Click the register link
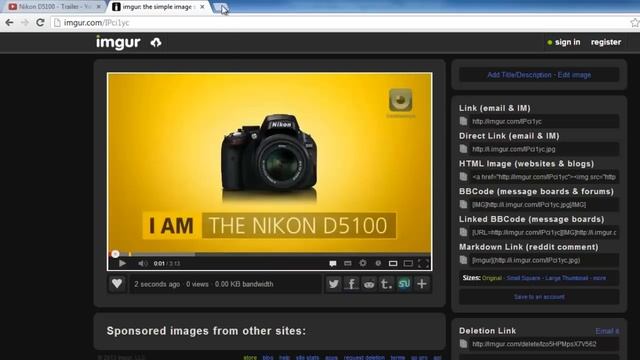 (x=606, y=42)
